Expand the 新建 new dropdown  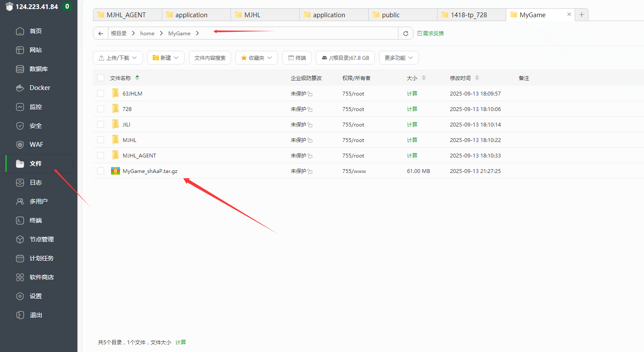coord(166,58)
